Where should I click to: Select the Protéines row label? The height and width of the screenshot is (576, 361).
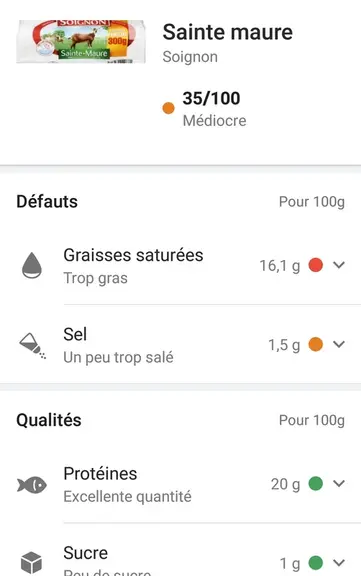click(100, 474)
